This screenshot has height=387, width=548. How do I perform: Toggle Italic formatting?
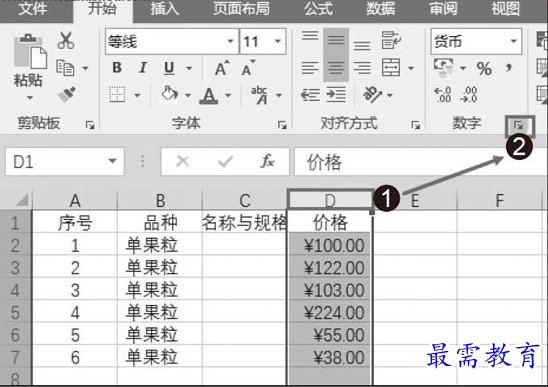143,67
